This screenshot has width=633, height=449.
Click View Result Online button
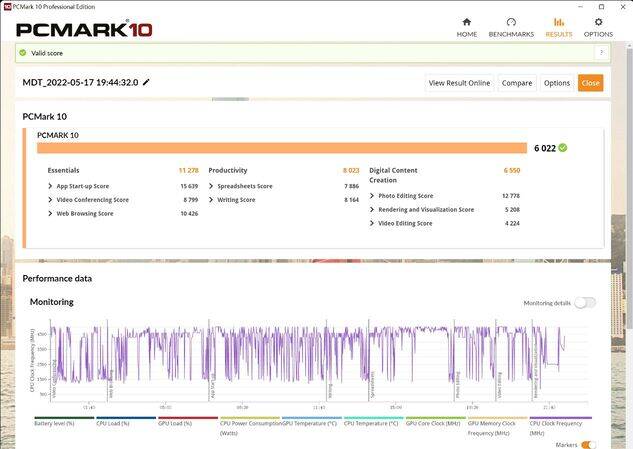(459, 83)
